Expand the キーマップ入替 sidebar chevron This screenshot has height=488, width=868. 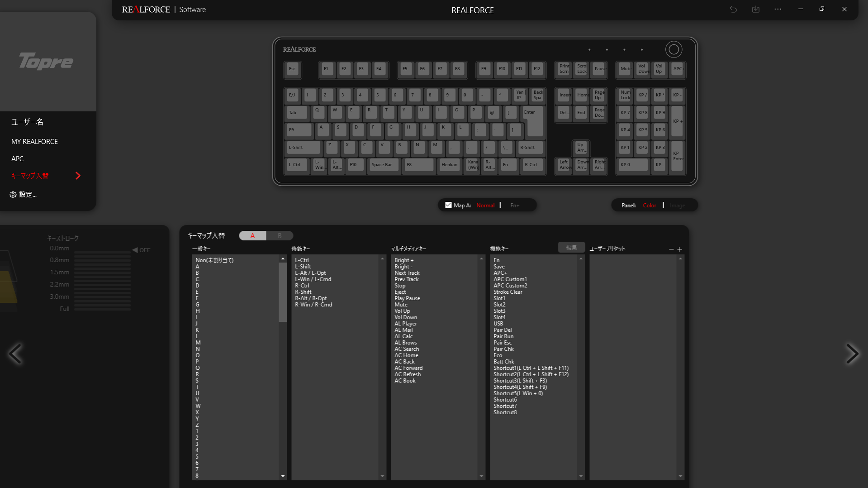click(78, 176)
